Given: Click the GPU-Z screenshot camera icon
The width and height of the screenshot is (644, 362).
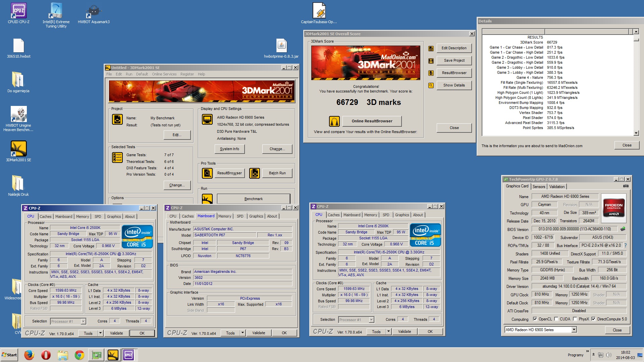Looking at the screenshot, I should 626,186.
